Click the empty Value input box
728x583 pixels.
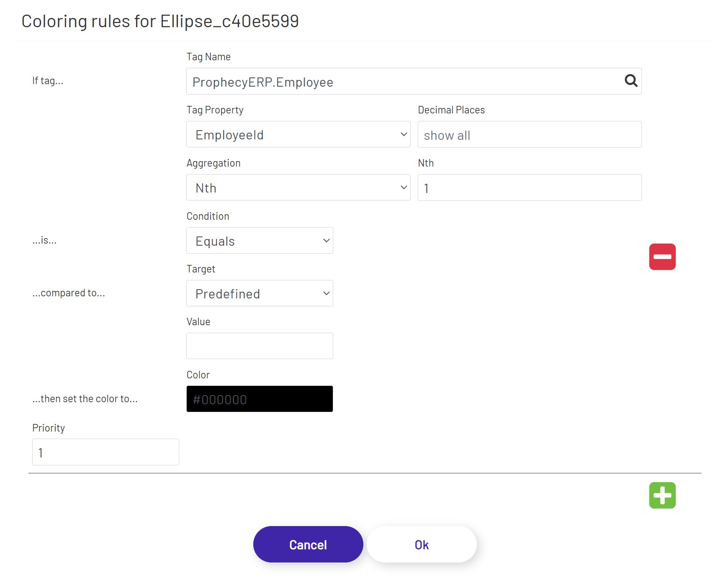(260, 346)
